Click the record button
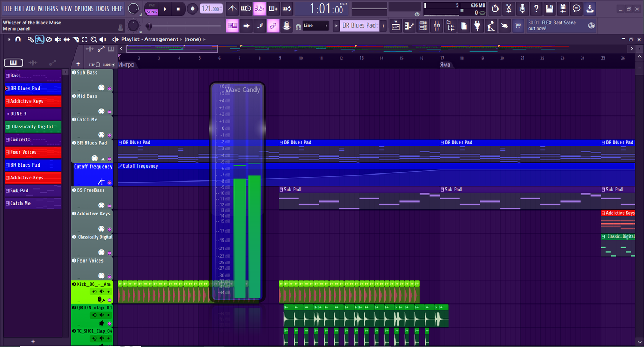This screenshot has width=644, height=347. pyautogui.click(x=193, y=9)
